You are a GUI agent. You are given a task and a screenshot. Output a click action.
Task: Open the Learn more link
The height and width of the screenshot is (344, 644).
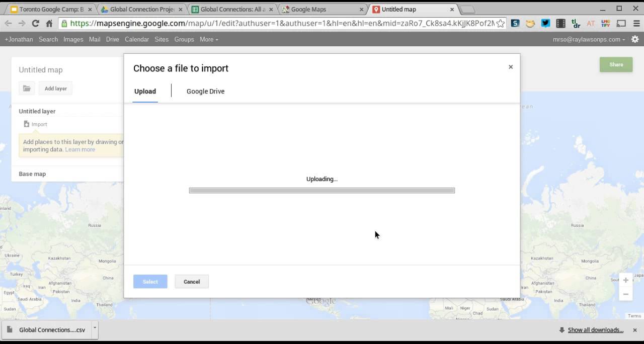(80, 149)
